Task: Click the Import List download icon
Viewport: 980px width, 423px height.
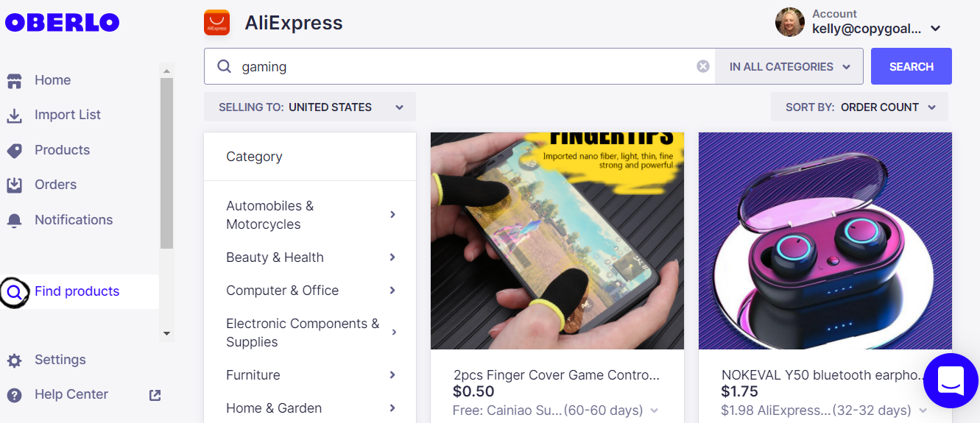Action: point(14,115)
